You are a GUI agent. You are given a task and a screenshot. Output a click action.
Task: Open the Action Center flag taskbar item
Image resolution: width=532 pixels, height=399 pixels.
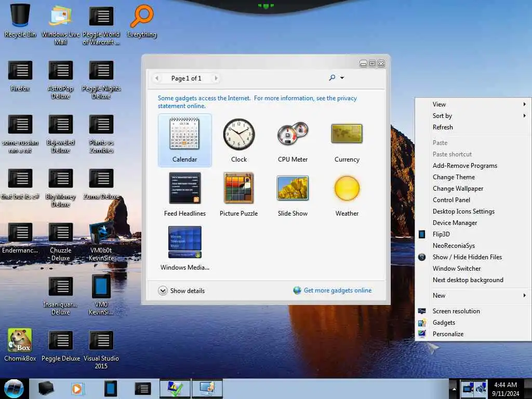point(175,389)
